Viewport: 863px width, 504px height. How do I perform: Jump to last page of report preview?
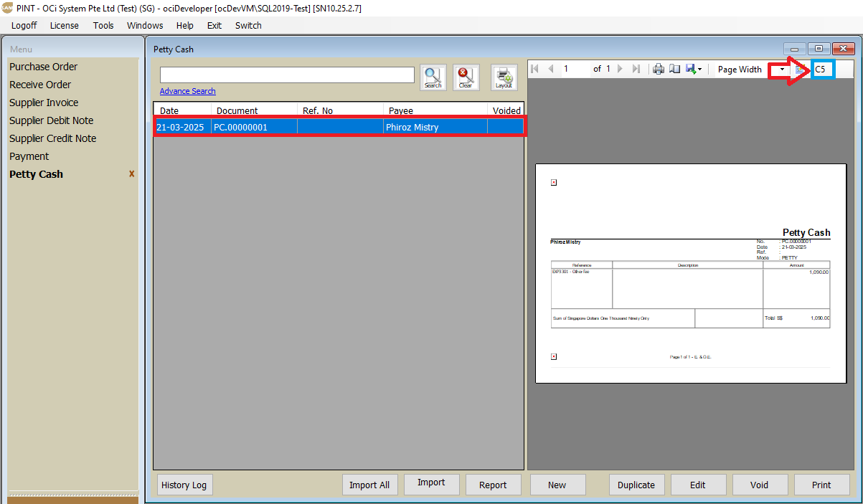[x=636, y=70]
